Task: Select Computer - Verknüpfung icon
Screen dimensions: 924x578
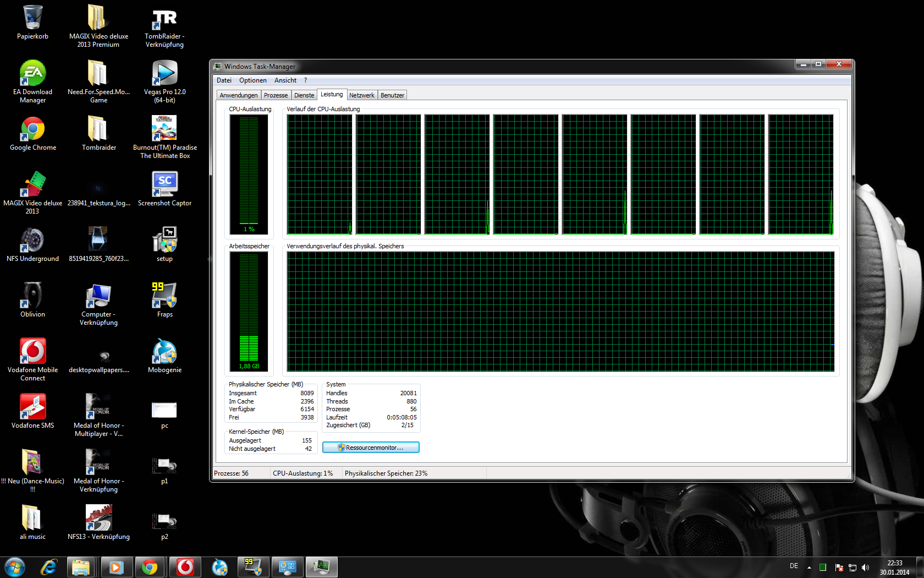Action: pyautogui.click(x=98, y=304)
